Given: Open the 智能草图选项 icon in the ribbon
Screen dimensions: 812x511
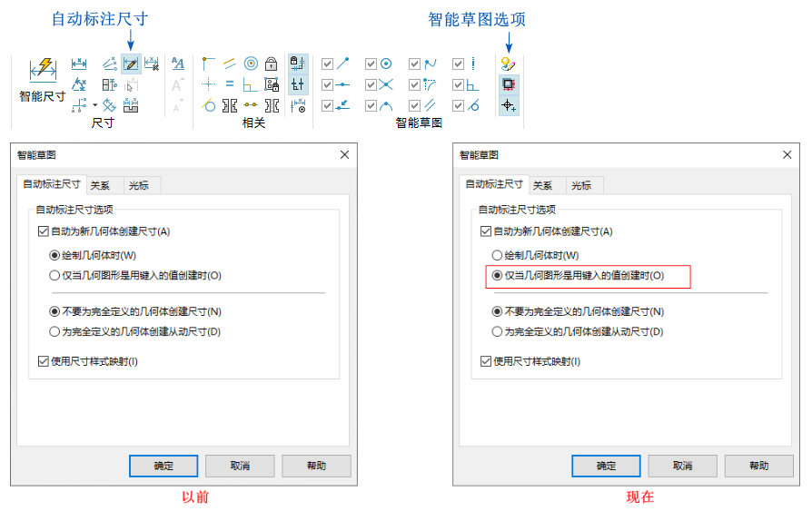Looking at the screenshot, I should [509, 64].
